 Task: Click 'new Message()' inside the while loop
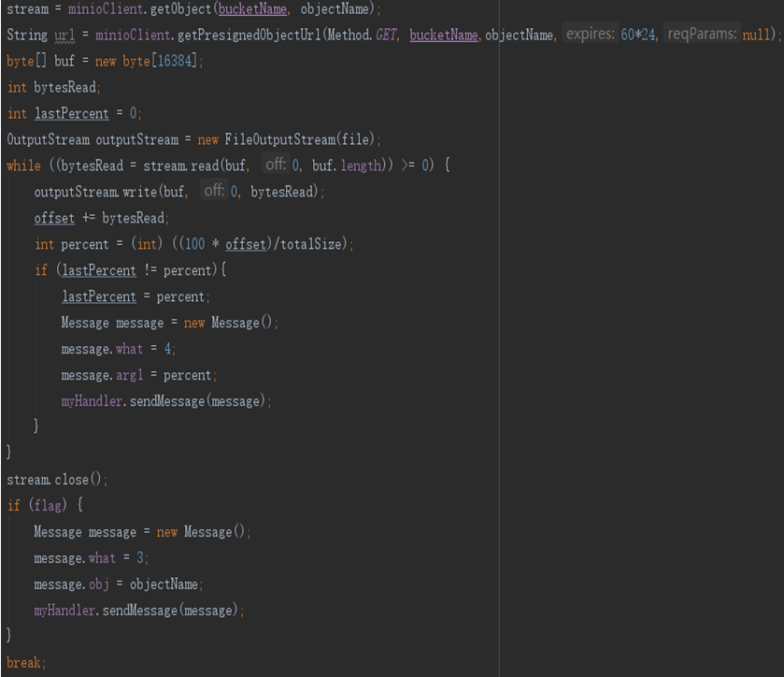228,323
